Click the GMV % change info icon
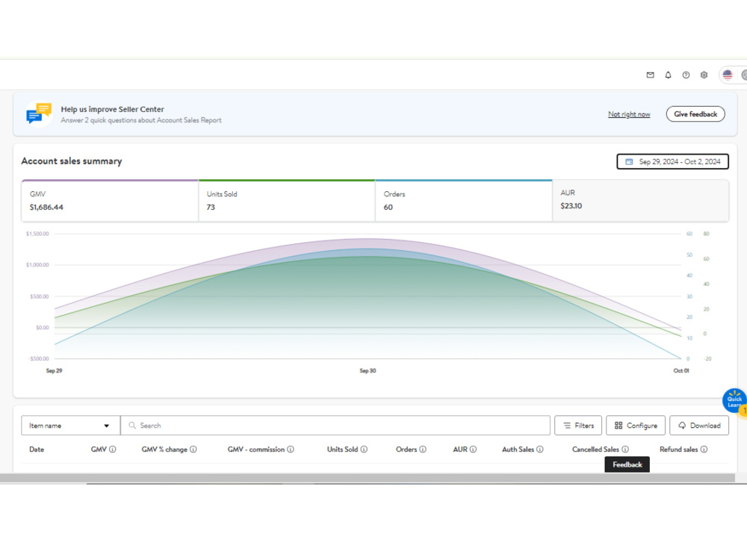Screen dimensions: 747x560 [193, 449]
